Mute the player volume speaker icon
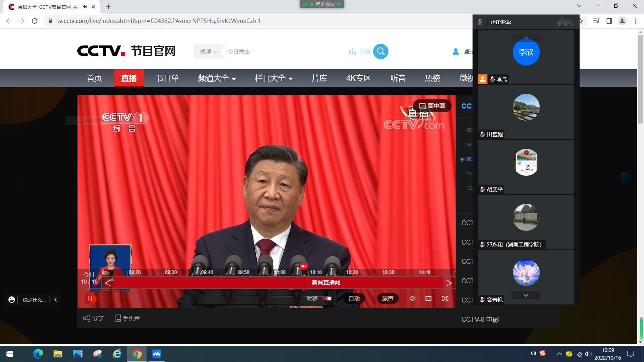 (x=413, y=298)
